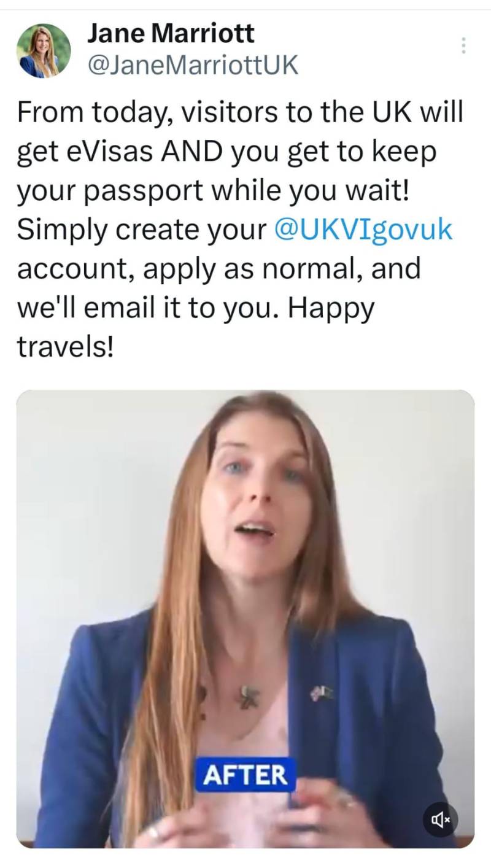Click the lapel pin on the blue blazer
This screenshot has height=868, width=491.
pyautogui.click(x=322, y=694)
